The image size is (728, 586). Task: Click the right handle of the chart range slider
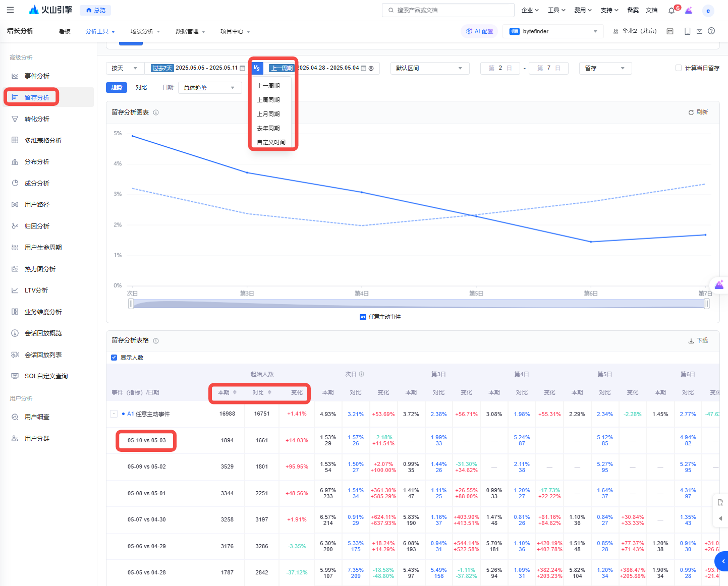point(707,303)
